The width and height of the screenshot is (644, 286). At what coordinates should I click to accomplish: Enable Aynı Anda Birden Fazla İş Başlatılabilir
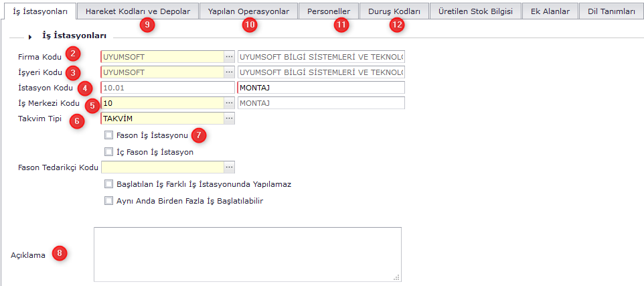[109, 200]
